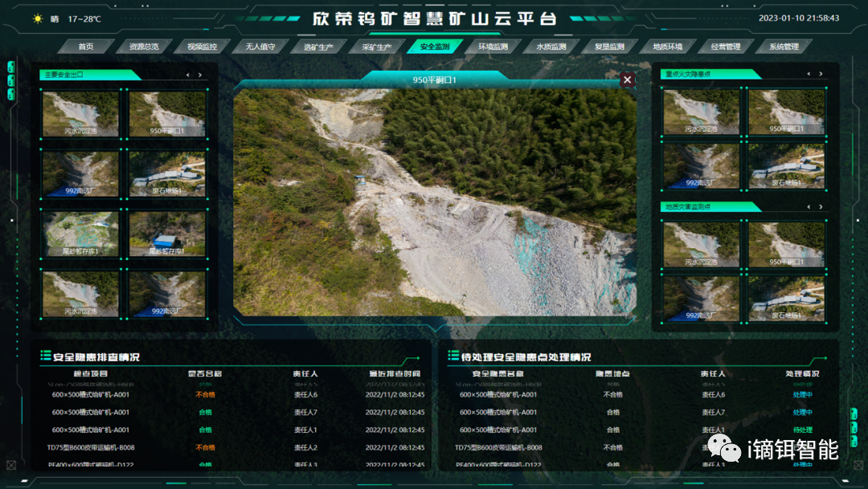Select the 环境监测 tab
Screen dimensions: 868x489
coord(493,47)
